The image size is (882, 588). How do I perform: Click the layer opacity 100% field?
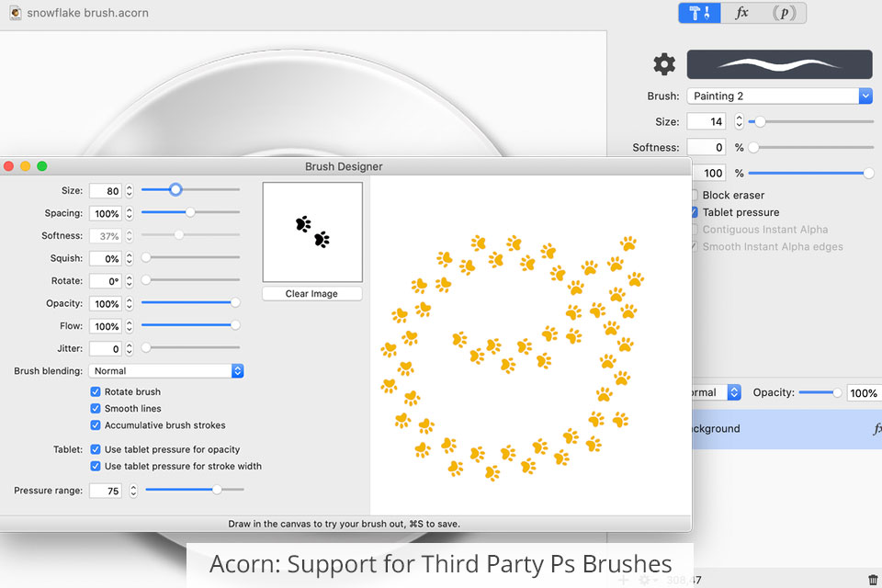pyautogui.click(x=864, y=392)
